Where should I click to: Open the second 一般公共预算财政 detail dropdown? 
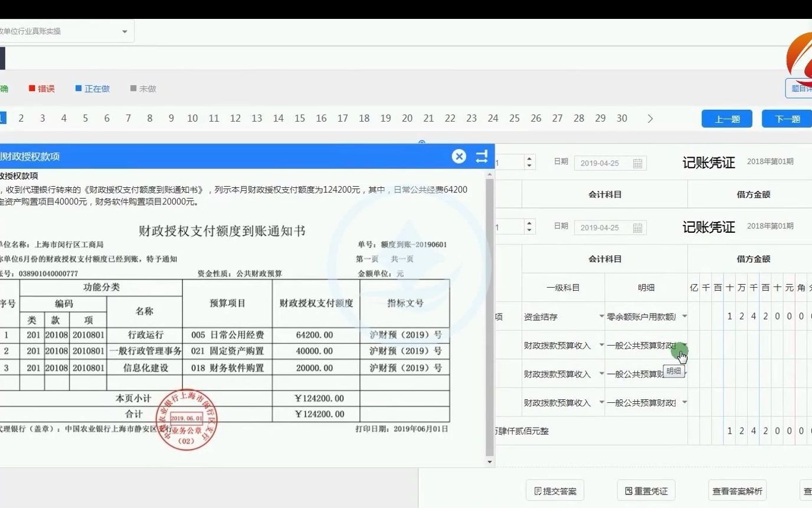[x=685, y=374]
